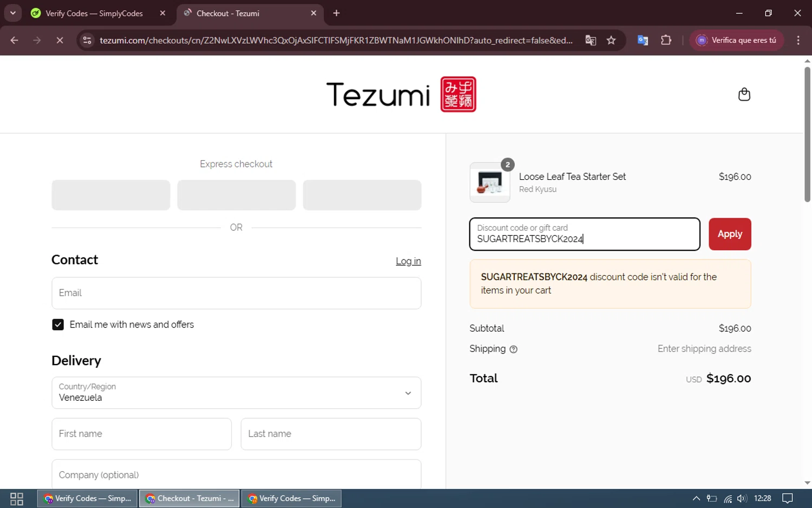Go forward with the forward arrow
The height and width of the screenshot is (508, 812).
point(37,40)
